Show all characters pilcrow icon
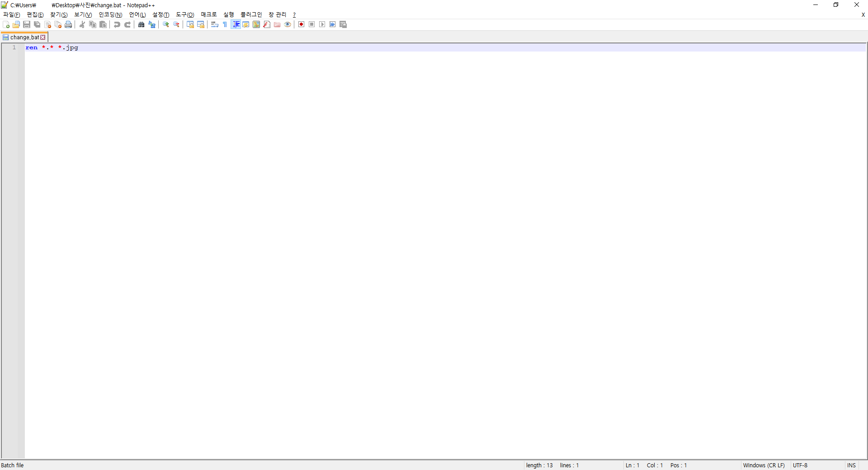Image resolution: width=868 pixels, height=470 pixels. [x=225, y=24]
